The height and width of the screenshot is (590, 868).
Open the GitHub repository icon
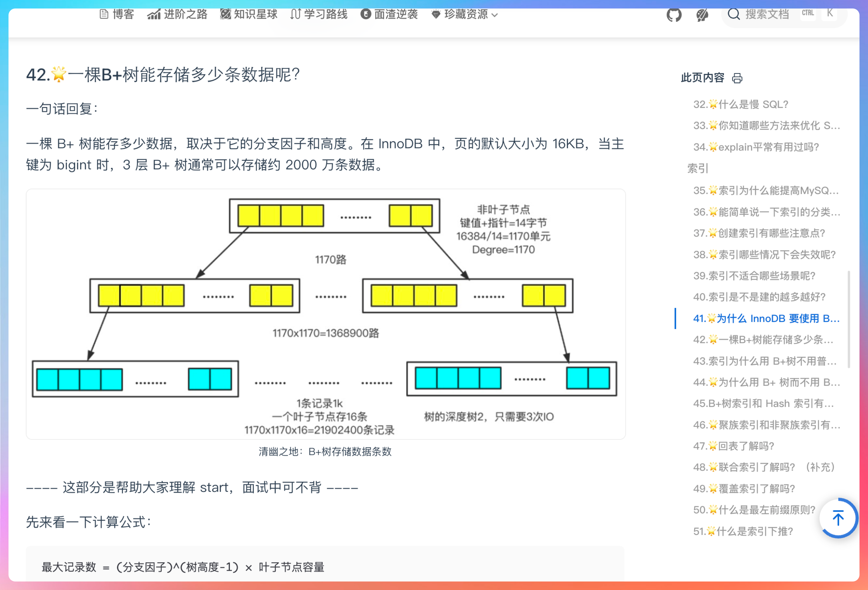pyautogui.click(x=674, y=15)
